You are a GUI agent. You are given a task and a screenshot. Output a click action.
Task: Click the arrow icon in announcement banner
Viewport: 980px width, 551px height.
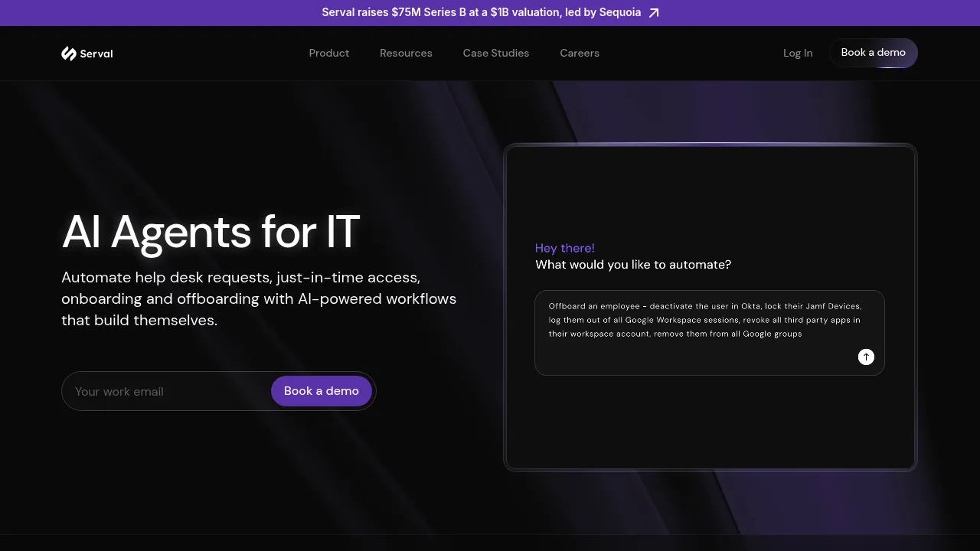coord(653,13)
